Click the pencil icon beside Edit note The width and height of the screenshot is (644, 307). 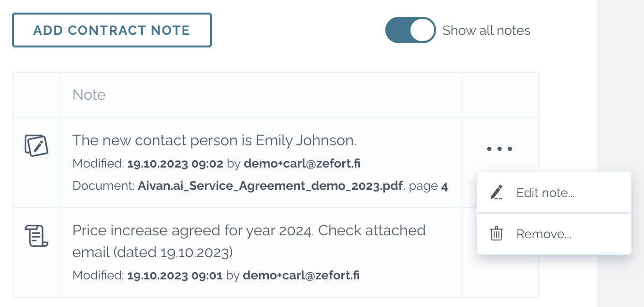[x=497, y=193]
